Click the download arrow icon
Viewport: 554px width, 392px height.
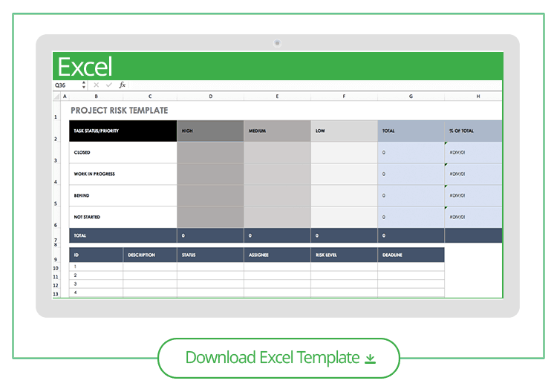click(x=370, y=359)
